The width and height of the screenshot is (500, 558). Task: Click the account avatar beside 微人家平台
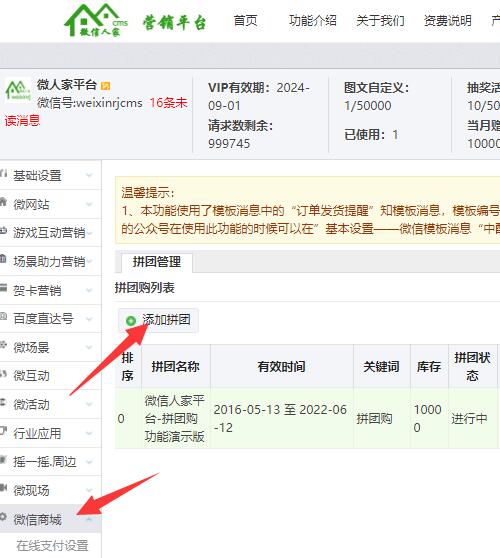pos(18,90)
